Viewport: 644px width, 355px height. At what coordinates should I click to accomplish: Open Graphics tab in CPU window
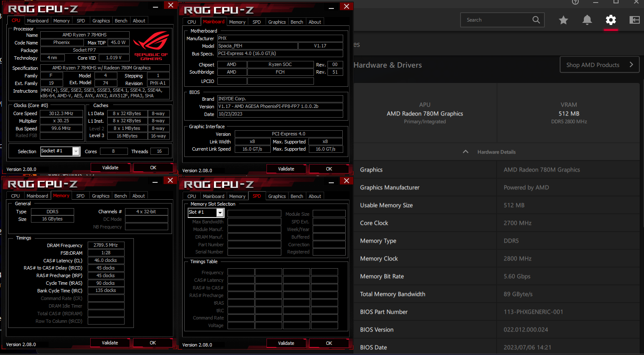[x=101, y=21]
